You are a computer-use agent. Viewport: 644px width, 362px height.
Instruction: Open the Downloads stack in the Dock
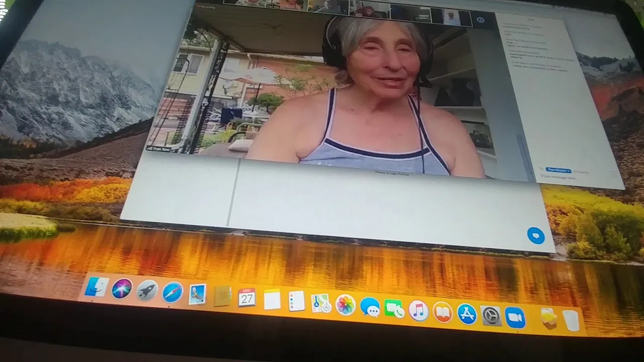point(548,319)
